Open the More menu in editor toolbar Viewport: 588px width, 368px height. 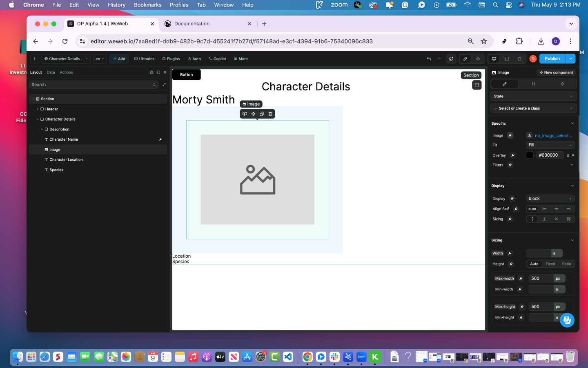241,59
